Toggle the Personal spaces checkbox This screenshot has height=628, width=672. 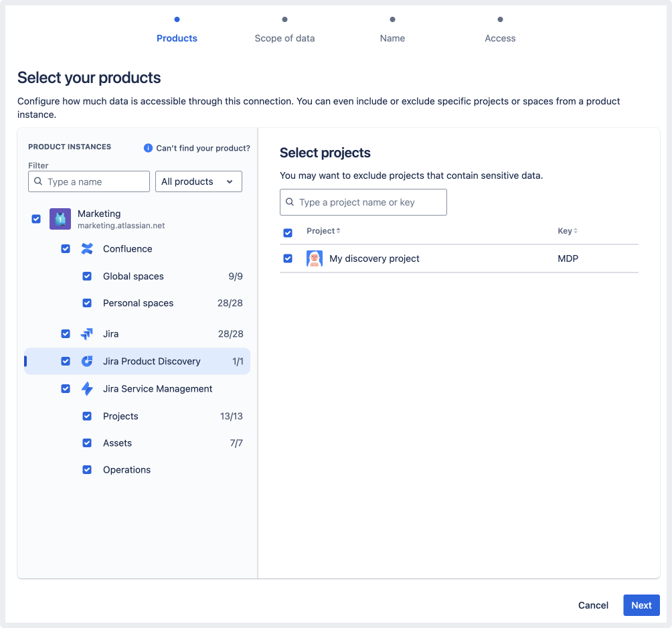tap(87, 303)
